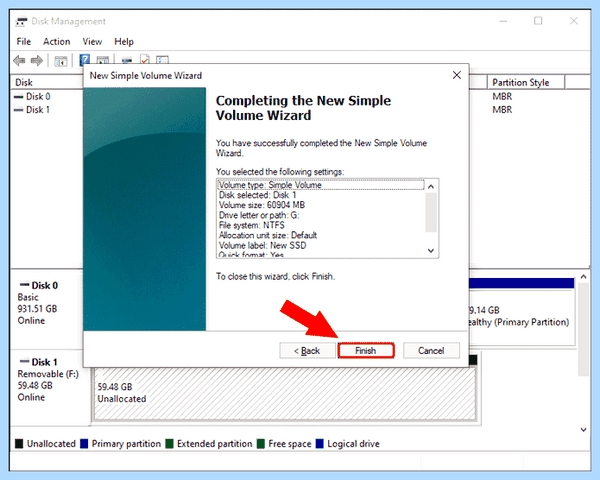Open the File menu
600x480 pixels.
pyautogui.click(x=24, y=41)
